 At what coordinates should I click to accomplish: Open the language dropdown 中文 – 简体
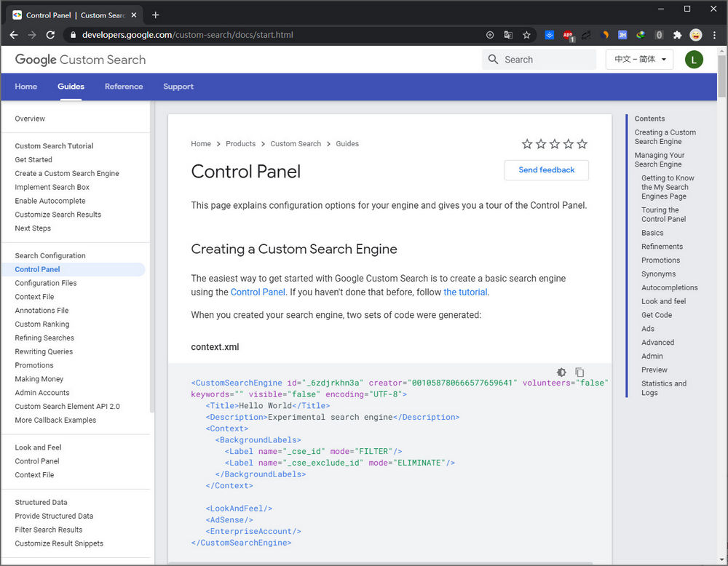(x=639, y=60)
